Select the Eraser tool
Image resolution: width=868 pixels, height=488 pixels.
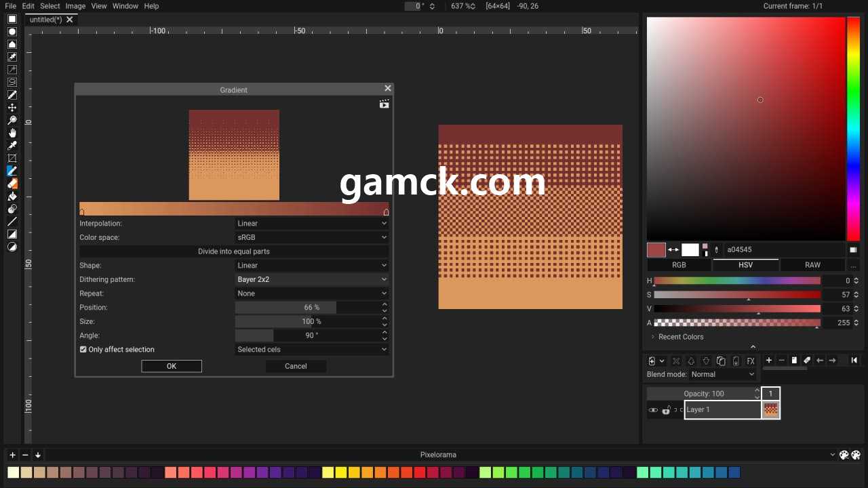pyautogui.click(x=12, y=184)
